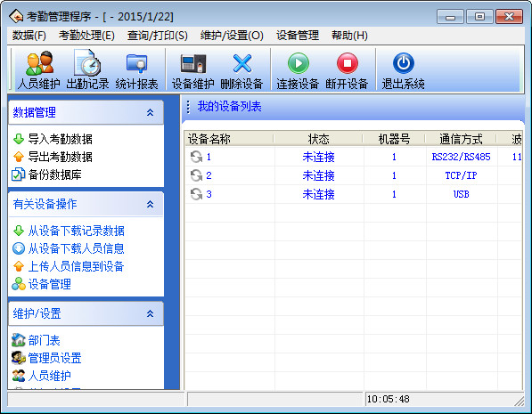Collapse the 数据管理 panel
Screen dimensions: 532x414
(150, 112)
